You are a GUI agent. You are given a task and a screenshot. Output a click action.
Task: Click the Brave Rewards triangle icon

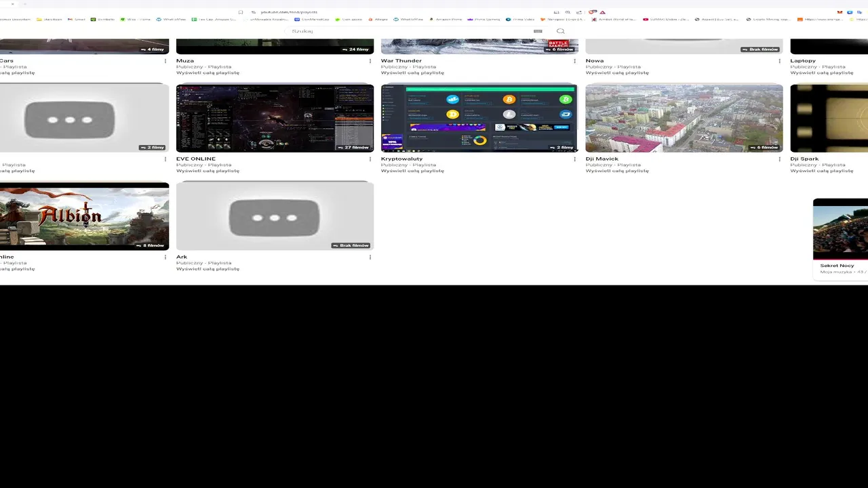[602, 12]
